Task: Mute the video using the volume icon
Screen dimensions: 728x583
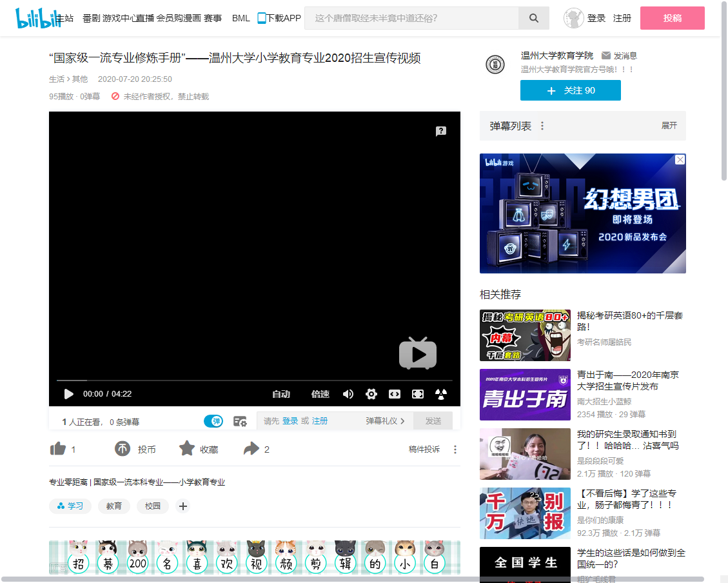Action: pos(348,394)
